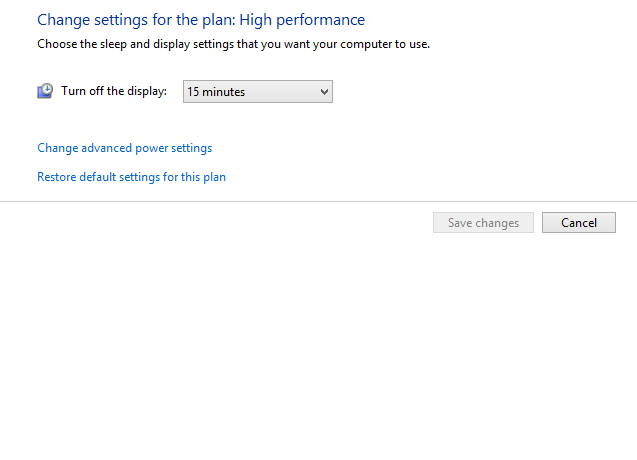Click the horizontal separator line above the buttons

[x=318, y=201]
